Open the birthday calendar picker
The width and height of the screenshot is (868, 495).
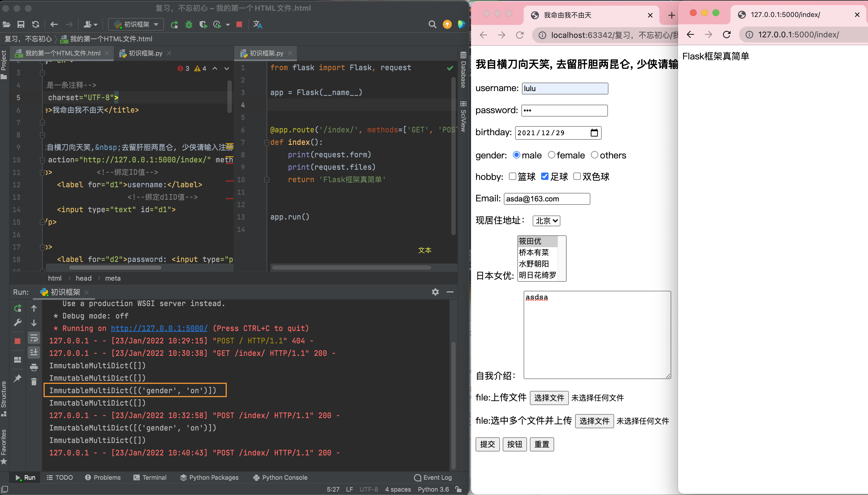594,133
